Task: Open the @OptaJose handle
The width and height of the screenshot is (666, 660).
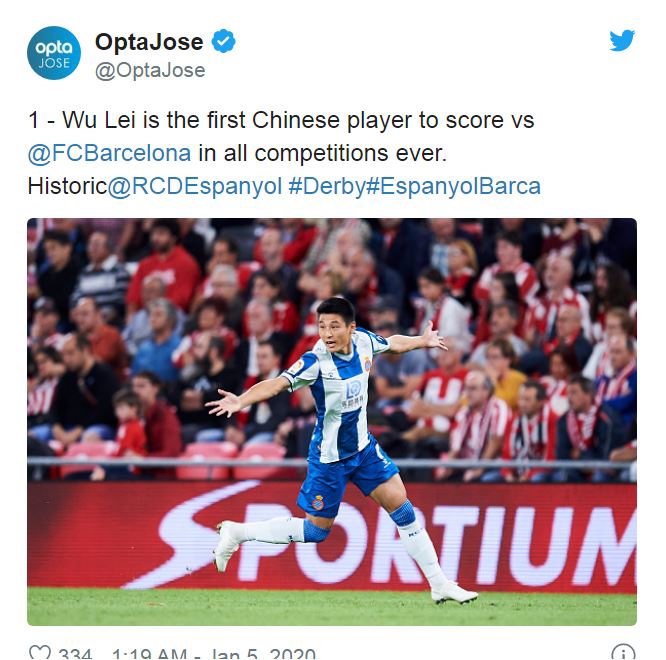Action: (x=150, y=71)
